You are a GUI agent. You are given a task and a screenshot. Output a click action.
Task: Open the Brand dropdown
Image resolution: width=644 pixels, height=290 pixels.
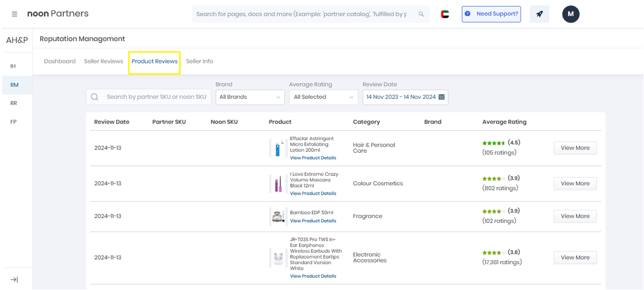250,97
